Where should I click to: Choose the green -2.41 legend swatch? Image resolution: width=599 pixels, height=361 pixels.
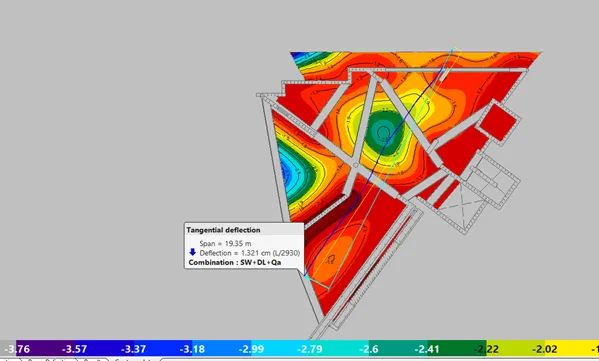(427, 348)
